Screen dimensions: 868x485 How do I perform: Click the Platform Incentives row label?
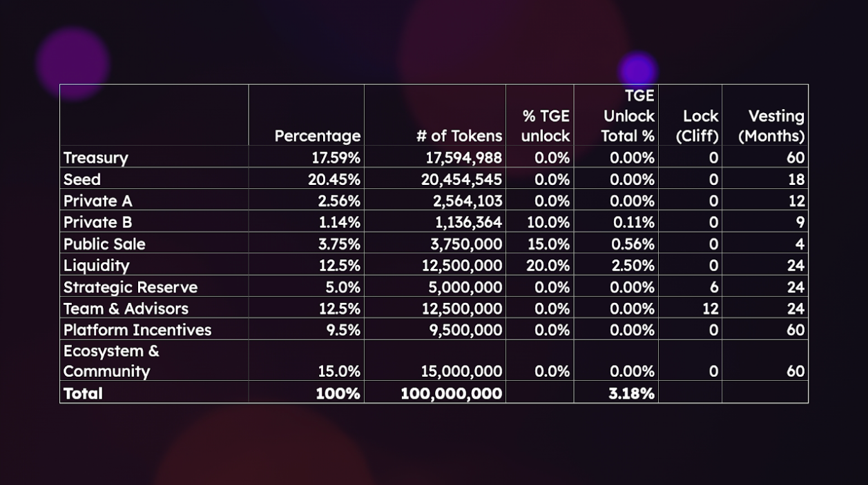pos(137,330)
